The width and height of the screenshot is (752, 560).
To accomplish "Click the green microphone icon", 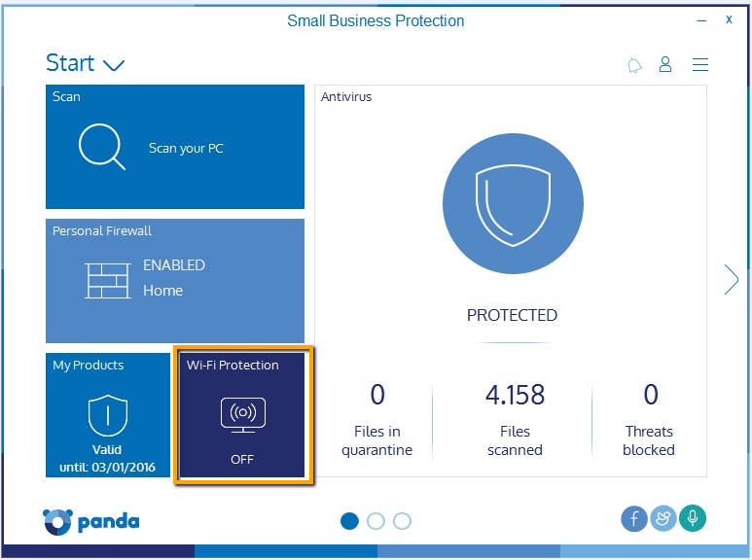I will [x=693, y=519].
